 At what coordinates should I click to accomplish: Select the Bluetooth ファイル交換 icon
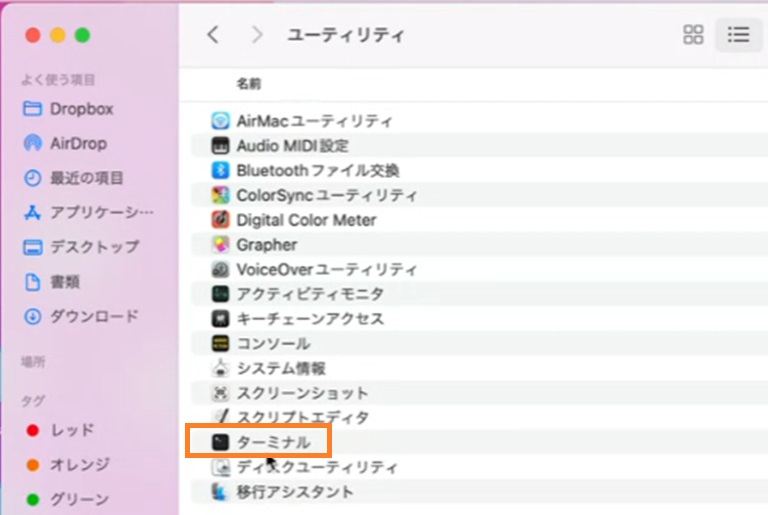tap(221, 170)
